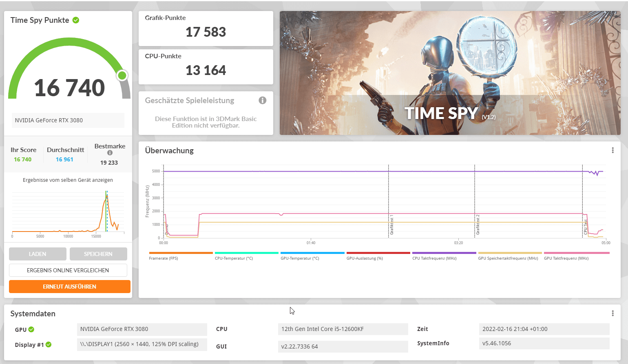Viewport: 628px width, 364px height.
Task: Click the Überwachung heading
Action: 169,150
